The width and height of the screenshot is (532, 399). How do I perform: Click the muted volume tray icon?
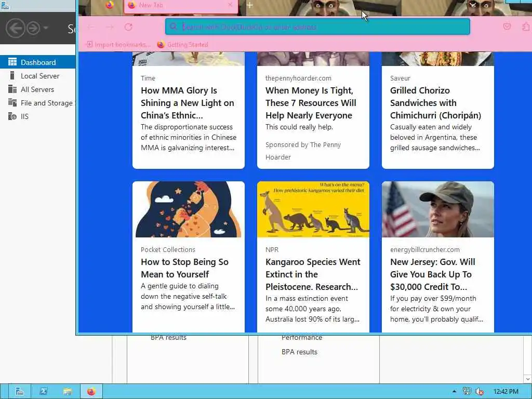480,392
